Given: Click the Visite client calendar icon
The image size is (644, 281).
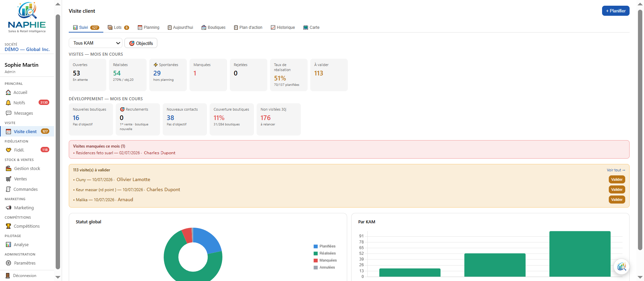Looking at the screenshot, I should pos(8,131).
